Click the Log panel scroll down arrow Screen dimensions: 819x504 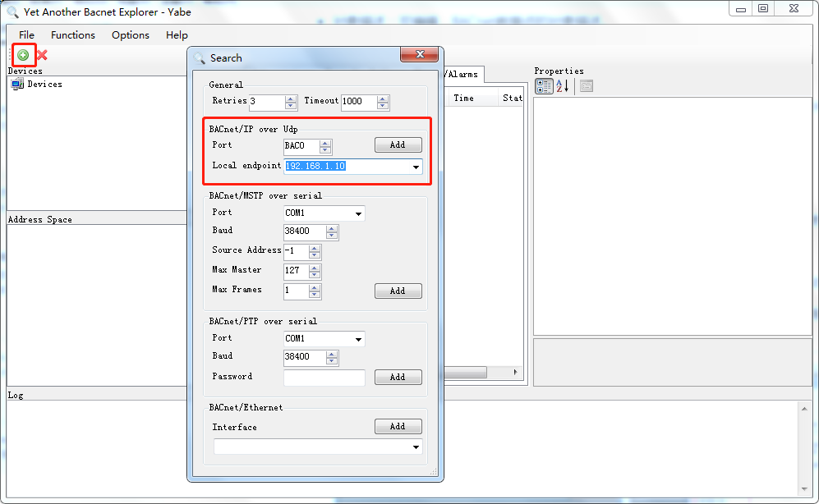coord(804,489)
